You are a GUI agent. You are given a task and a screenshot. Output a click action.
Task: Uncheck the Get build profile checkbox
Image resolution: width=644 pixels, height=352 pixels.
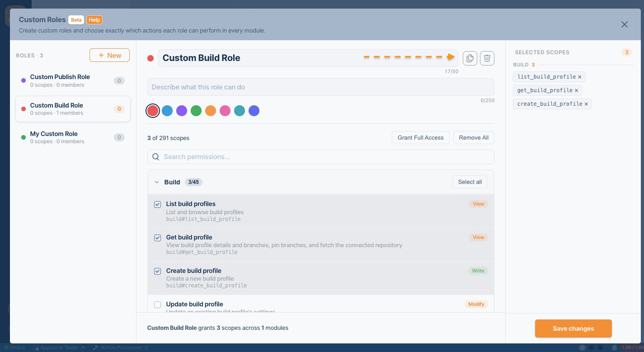pyautogui.click(x=158, y=238)
